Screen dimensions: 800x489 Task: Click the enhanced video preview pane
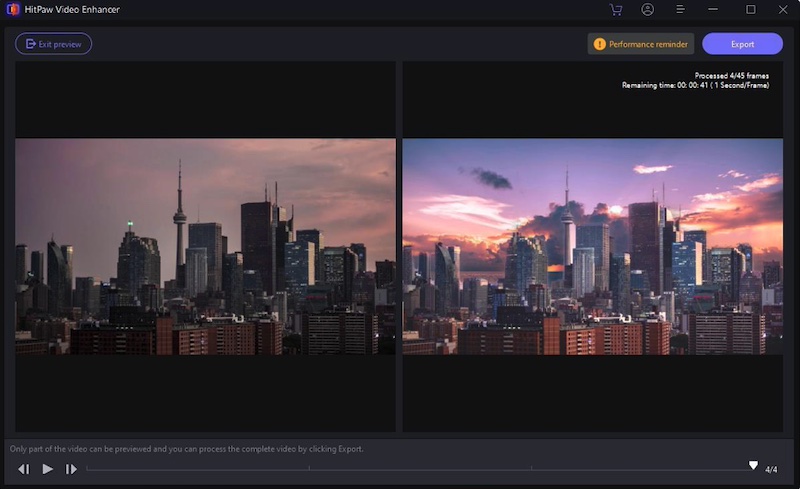click(x=593, y=247)
